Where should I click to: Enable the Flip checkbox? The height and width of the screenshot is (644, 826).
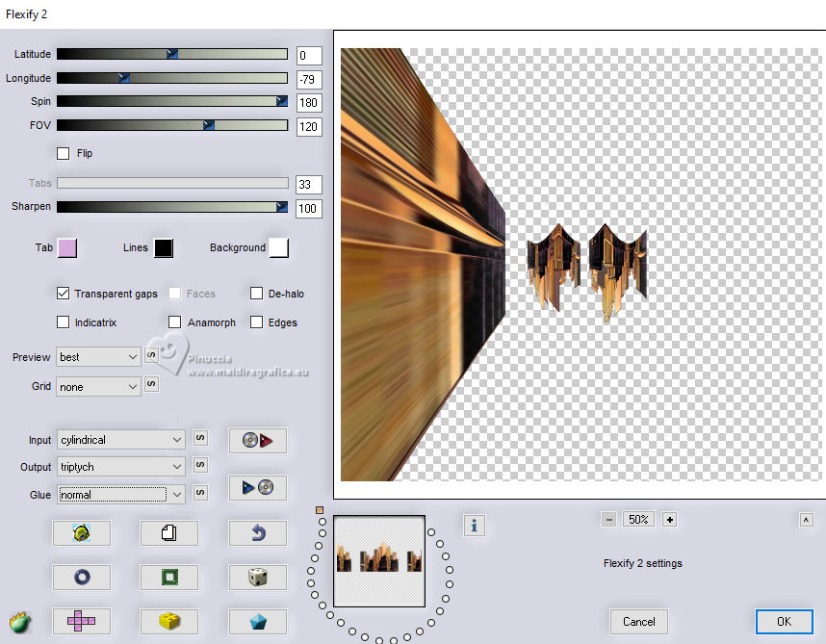63,153
